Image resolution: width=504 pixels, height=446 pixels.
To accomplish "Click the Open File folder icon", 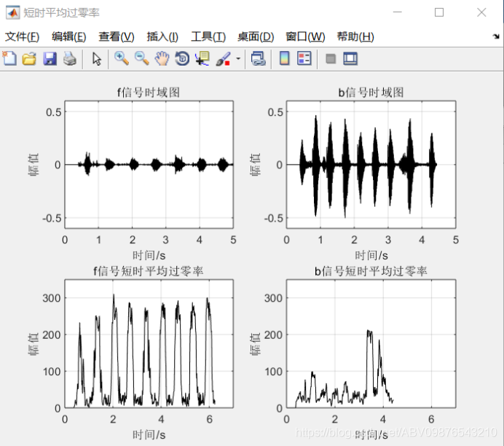I will (x=29, y=59).
